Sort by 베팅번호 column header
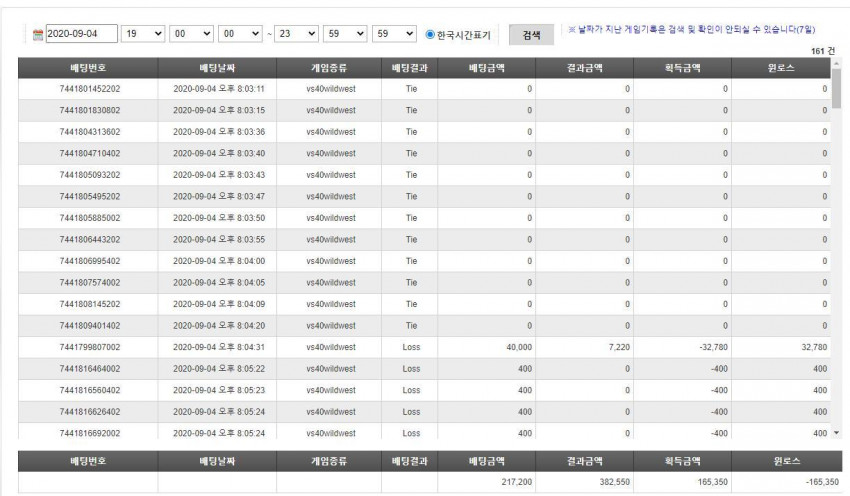This screenshot has height=496, width=850. point(88,68)
